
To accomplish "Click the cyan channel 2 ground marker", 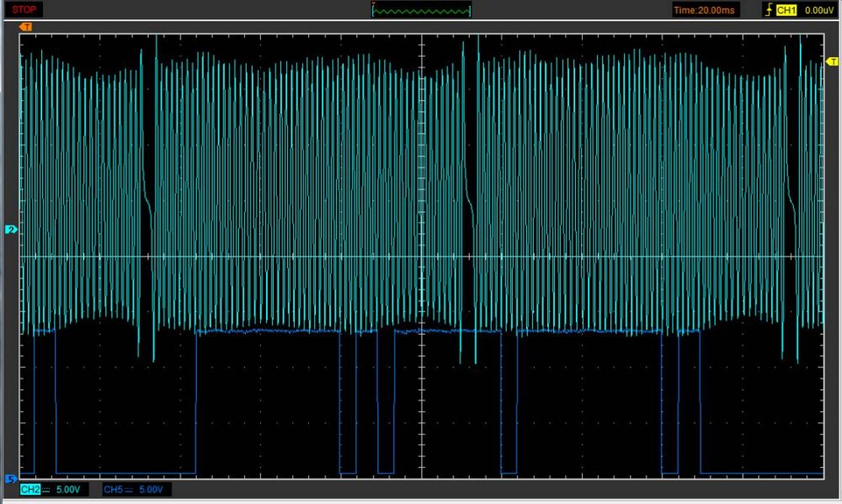I will click(10, 229).
